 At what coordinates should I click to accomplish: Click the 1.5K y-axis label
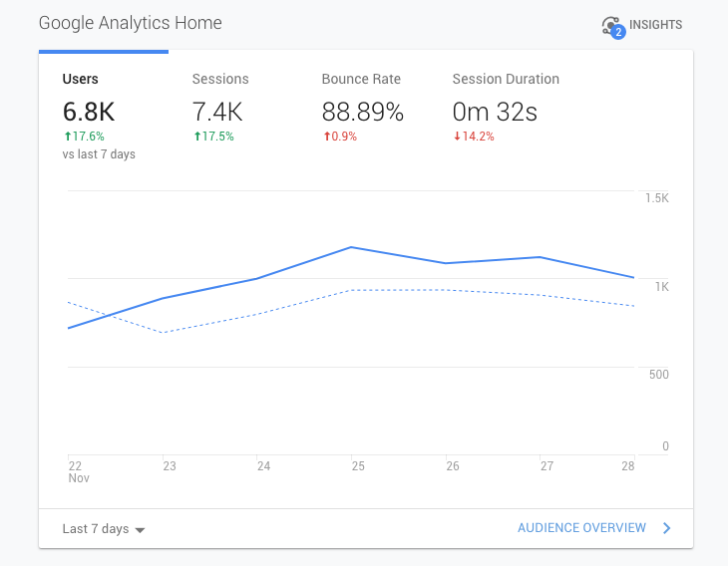pos(657,198)
